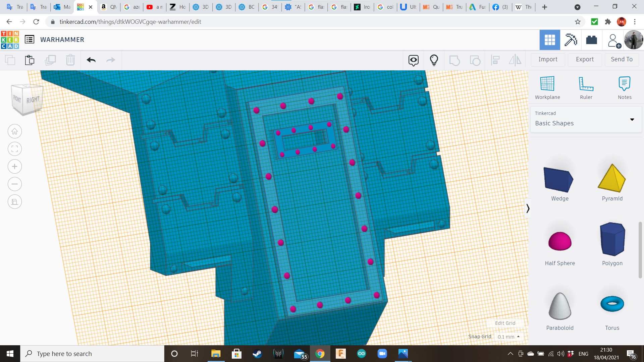
Task: Click the Export button
Action: 585,59
